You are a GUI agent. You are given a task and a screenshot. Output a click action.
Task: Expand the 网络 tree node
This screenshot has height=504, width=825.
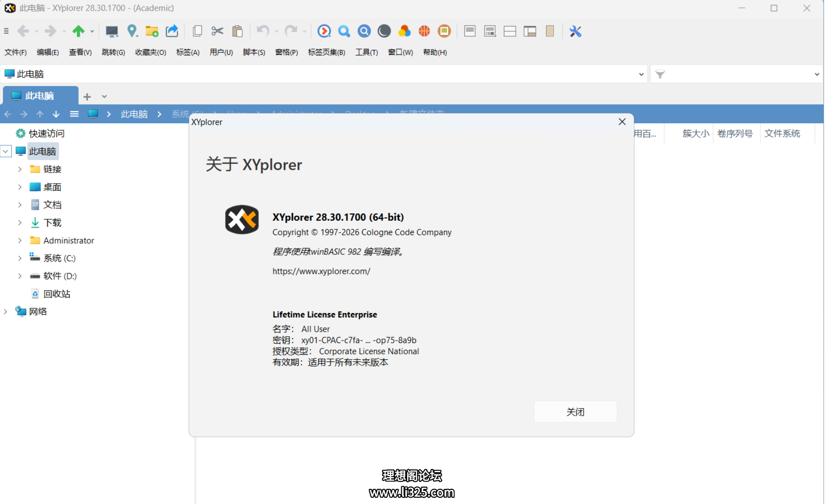(x=5, y=312)
